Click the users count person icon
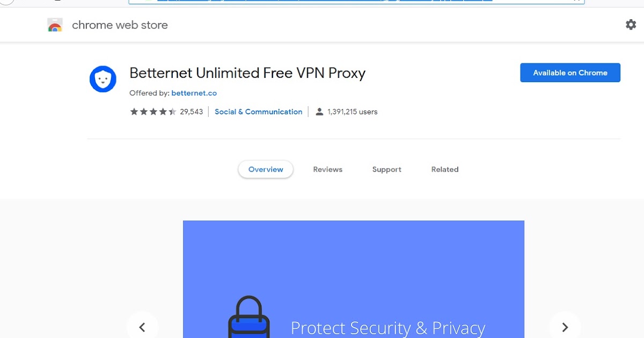The height and width of the screenshot is (338, 644). tap(320, 112)
